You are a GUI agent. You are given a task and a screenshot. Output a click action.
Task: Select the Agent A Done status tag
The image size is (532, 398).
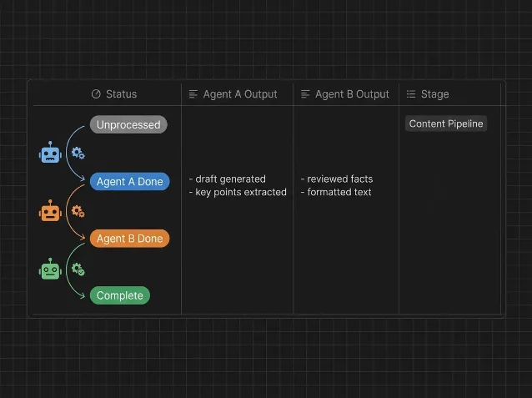pyautogui.click(x=129, y=182)
